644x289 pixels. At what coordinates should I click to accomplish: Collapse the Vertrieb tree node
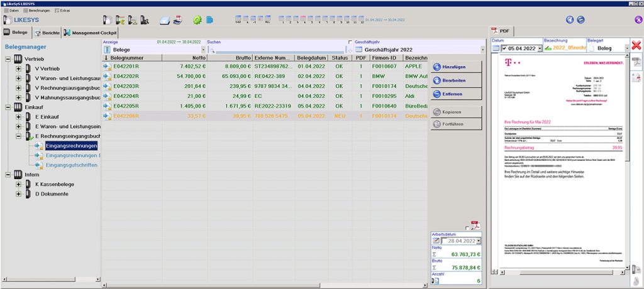point(8,59)
